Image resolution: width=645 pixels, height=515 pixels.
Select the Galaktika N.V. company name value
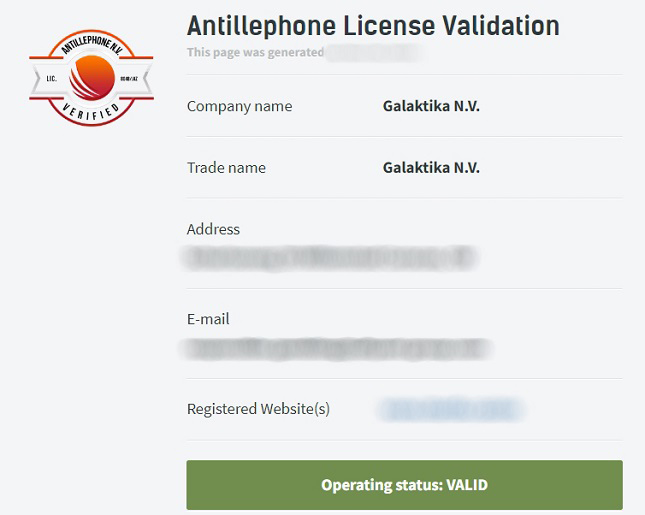tap(431, 106)
